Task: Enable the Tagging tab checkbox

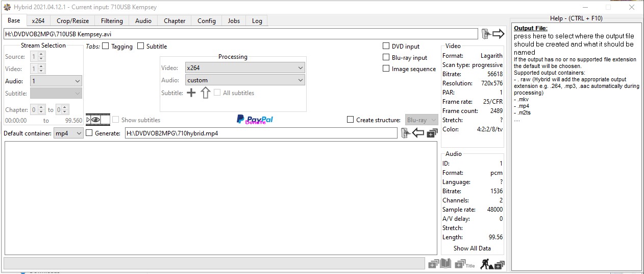Action: click(x=105, y=46)
